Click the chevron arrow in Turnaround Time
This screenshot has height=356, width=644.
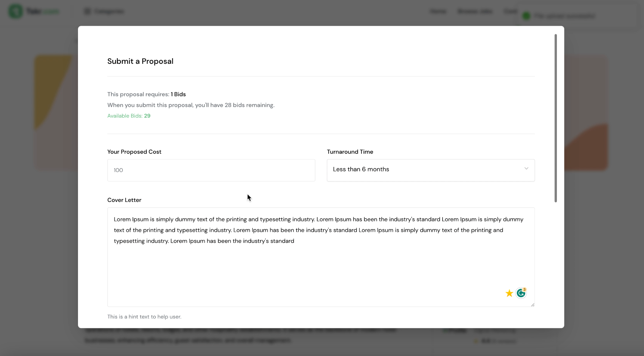[526, 169]
